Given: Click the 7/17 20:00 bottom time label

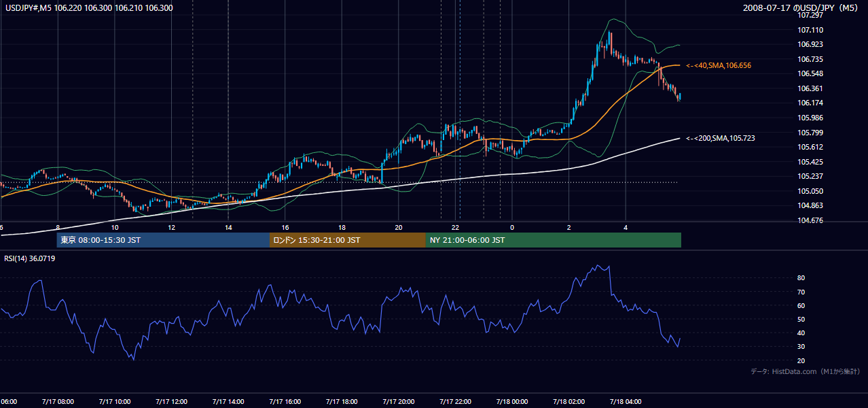Looking at the screenshot, I should pyautogui.click(x=398, y=402).
